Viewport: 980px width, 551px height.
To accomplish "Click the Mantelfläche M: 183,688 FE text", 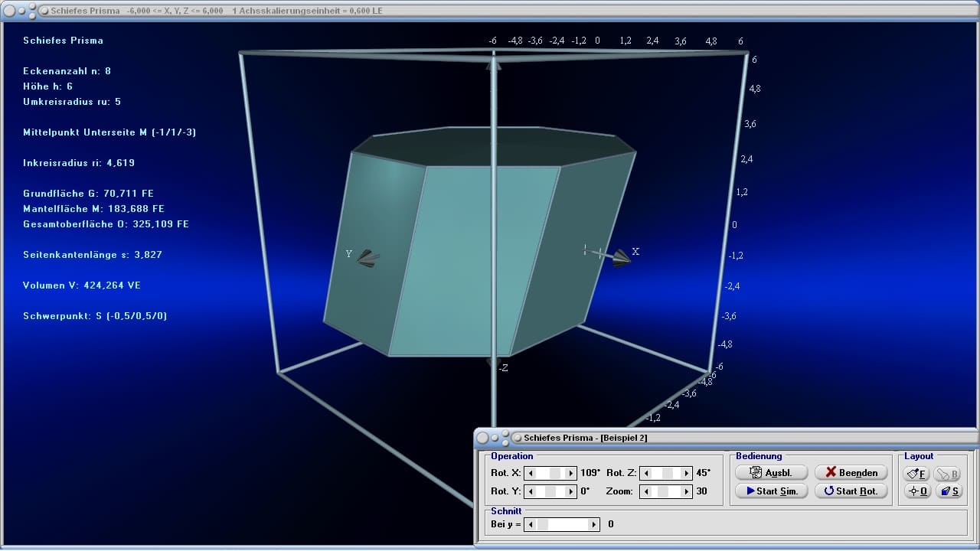I will [93, 209].
